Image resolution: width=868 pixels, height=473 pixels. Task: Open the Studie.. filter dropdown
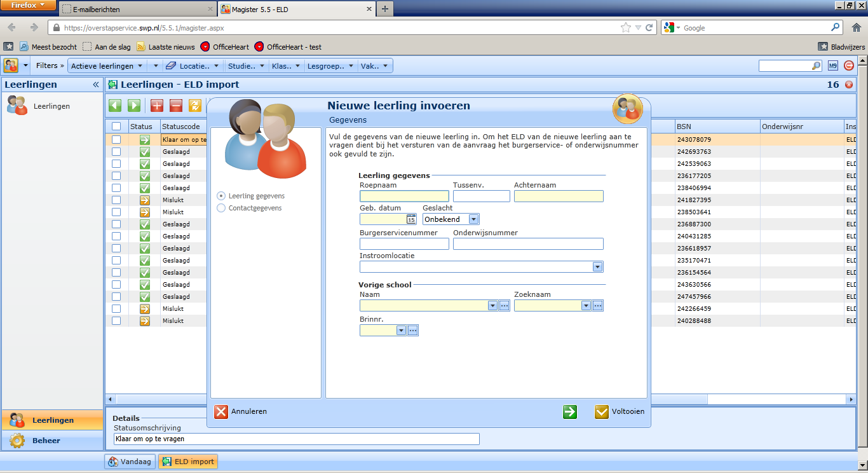[x=247, y=65]
